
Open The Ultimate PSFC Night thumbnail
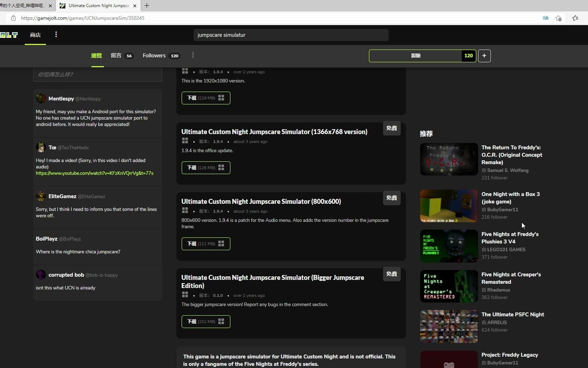coord(449,326)
